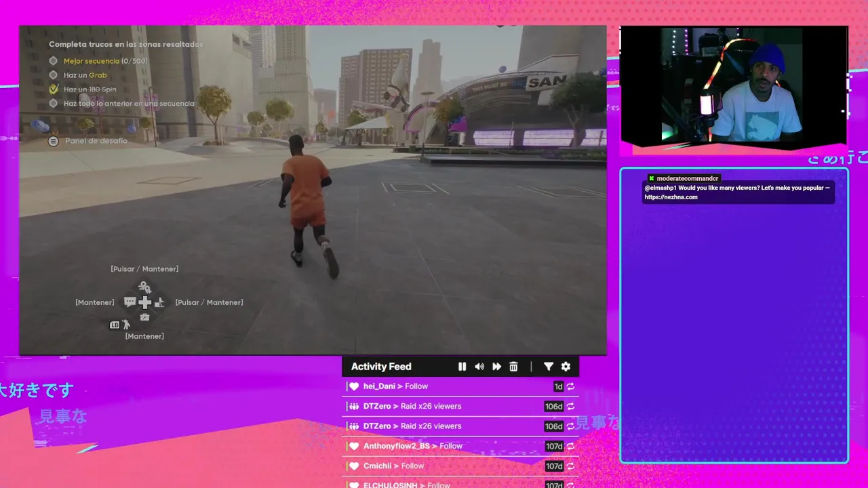Click the Mejor secuencia (0/500) text
Screen dimensions: 868x488
point(105,61)
